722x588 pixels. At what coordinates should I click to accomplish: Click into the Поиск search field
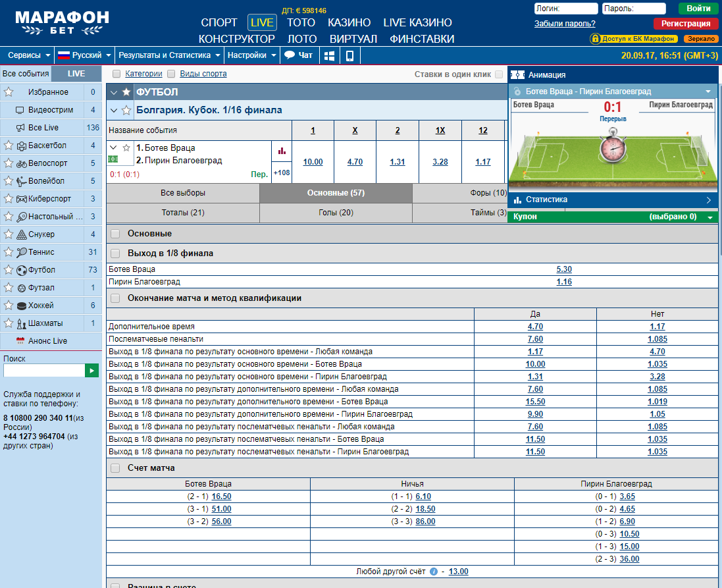pos(44,371)
